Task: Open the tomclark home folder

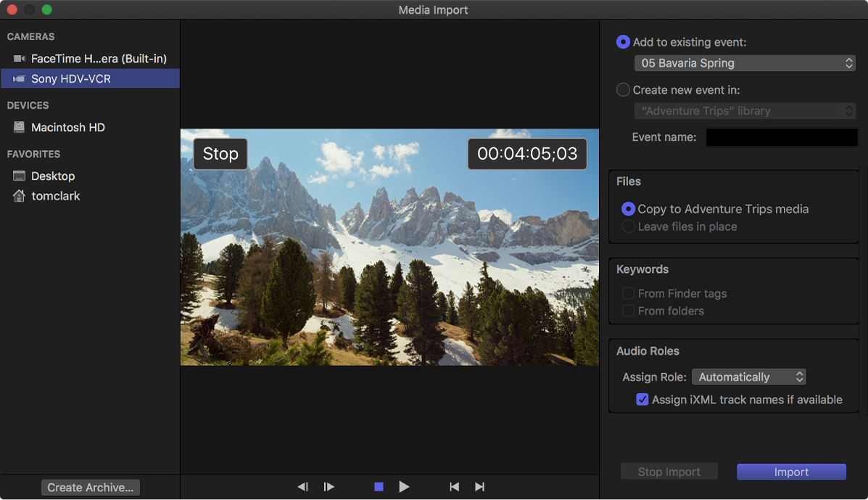Action: [x=55, y=195]
